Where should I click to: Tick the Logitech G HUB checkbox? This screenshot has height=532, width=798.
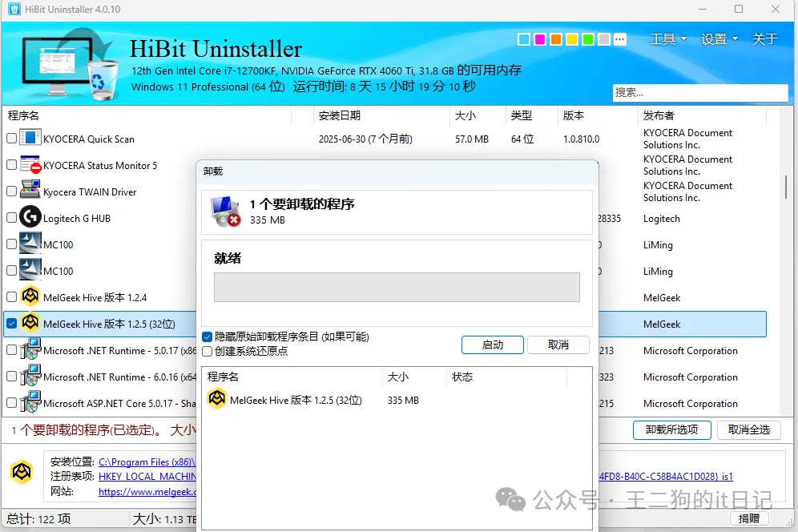coord(11,217)
